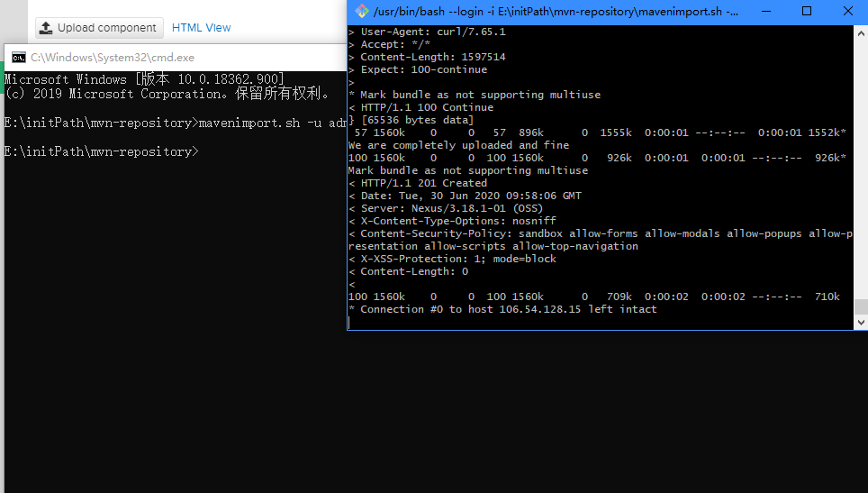Screen dimensions: 868x493
Task: Click the cmd.exe window icon
Action: (x=19, y=58)
